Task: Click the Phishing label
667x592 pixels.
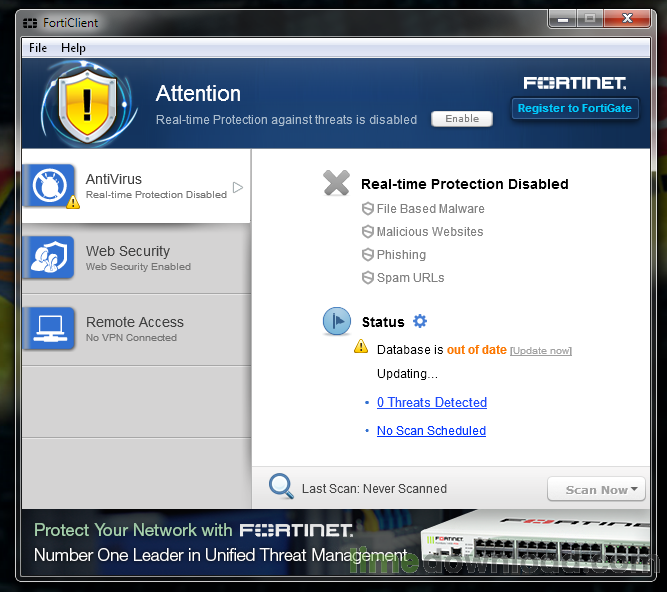Action: tap(401, 255)
